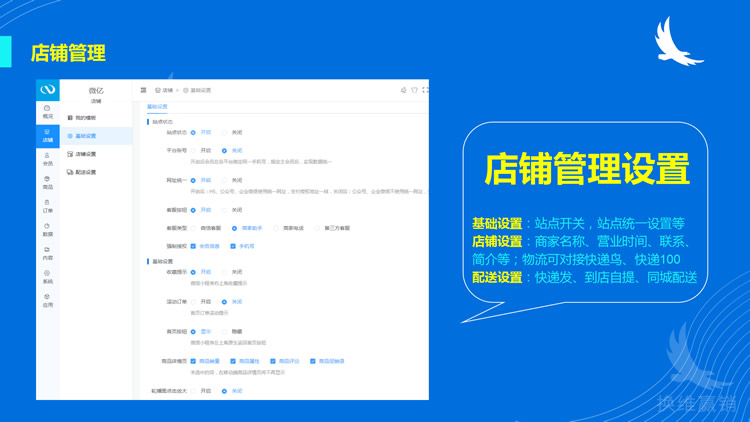Click the 店铺管理设置 callout heading
Screen dimensions: 750x422
(587, 169)
